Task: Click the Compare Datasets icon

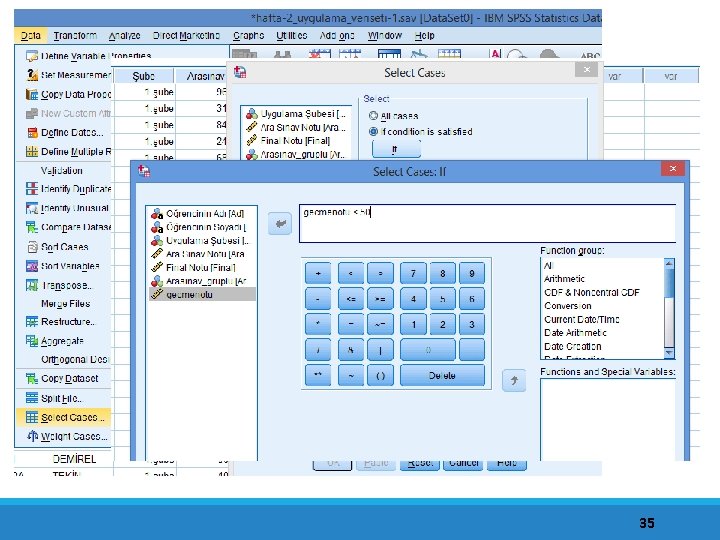Action: (32, 227)
